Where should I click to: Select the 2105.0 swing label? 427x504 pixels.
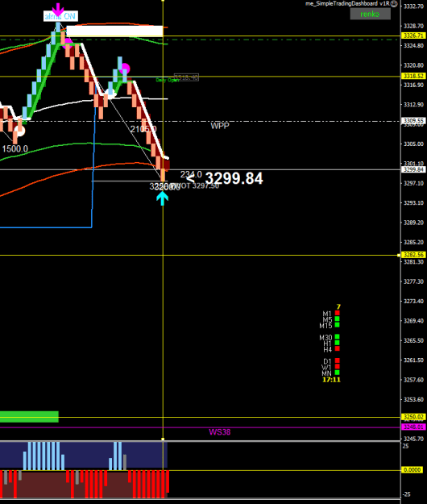(x=143, y=129)
